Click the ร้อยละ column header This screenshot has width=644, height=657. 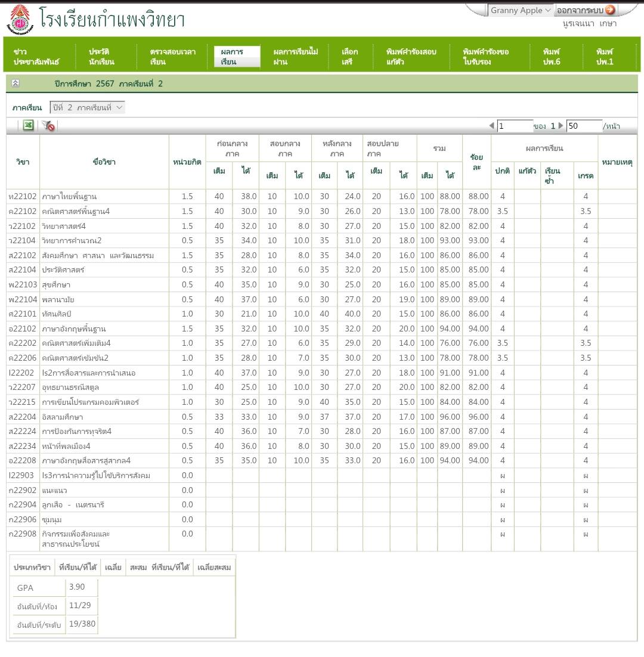[476, 162]
